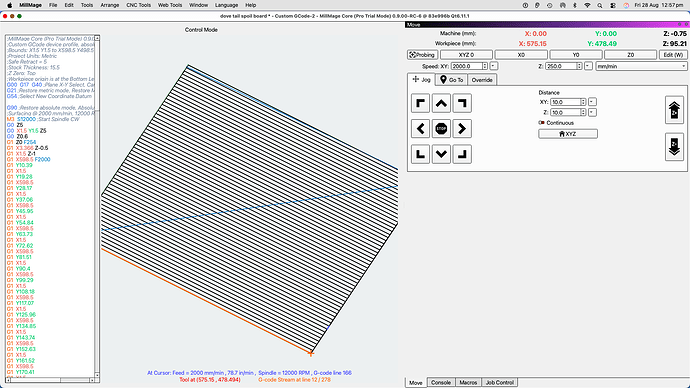Open the Speed Z presets dropdown
This screenshot has height=388, width=690.
588,66
